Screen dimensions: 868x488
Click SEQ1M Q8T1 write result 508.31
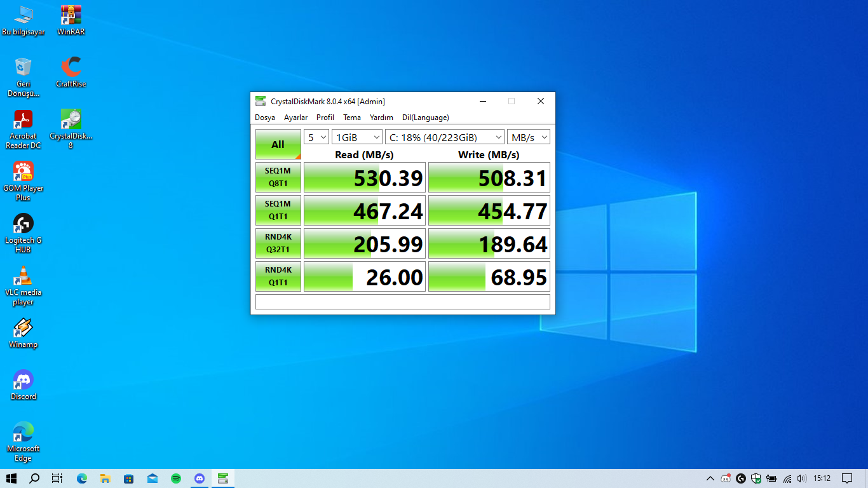pos(489,177)
